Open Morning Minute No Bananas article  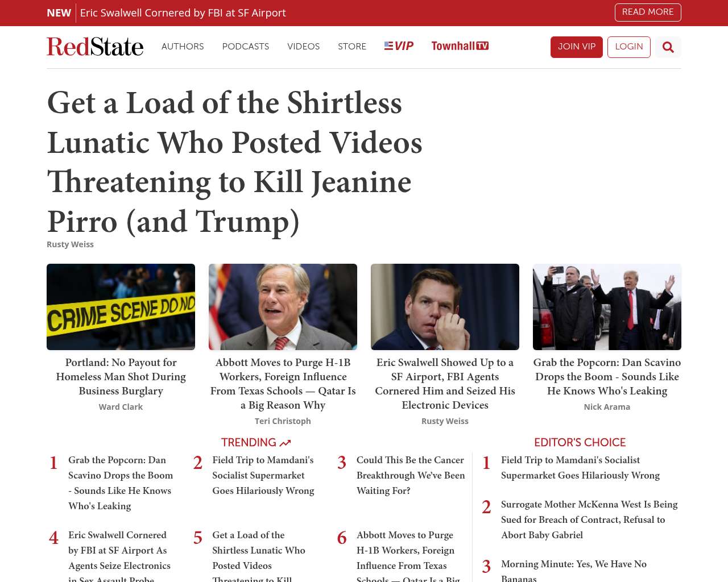pos(574,570)
